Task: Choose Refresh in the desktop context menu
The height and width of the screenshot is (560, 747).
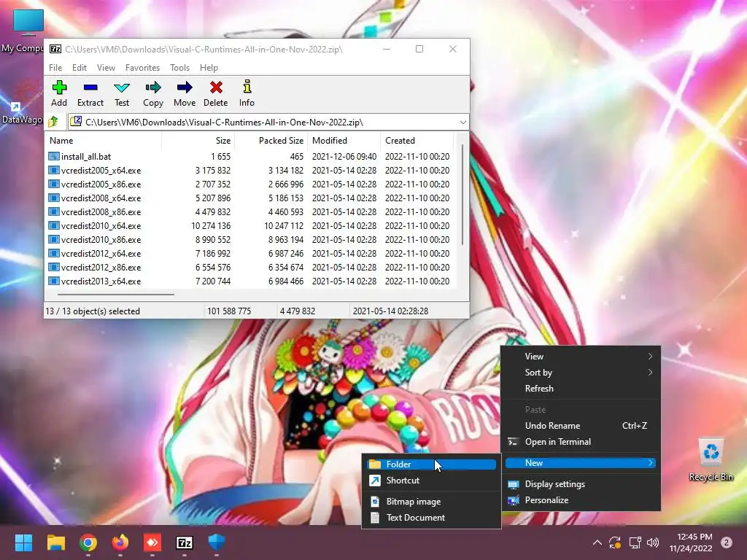Action: 581,389
